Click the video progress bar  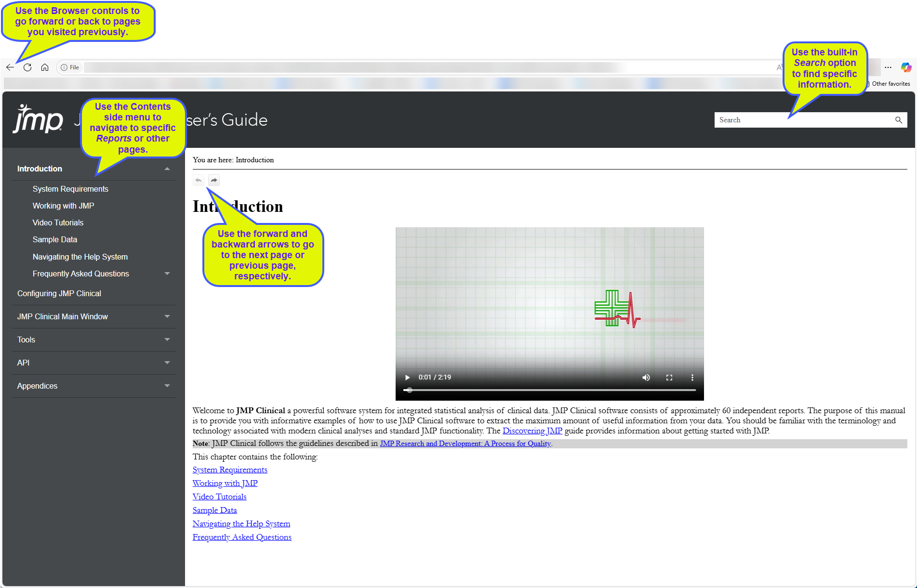pos(550,390)
